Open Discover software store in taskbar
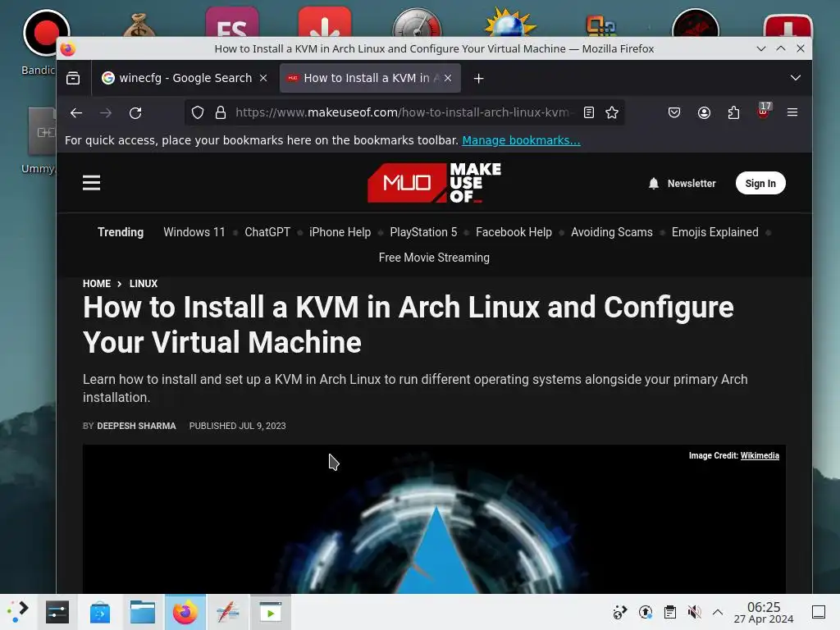 (99, 612)
